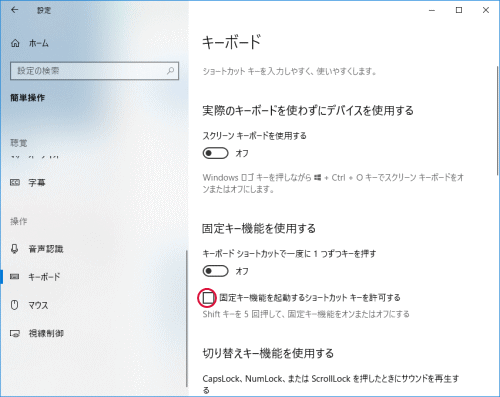The image size is (500, 397).
Task: Toggle the 固定キー機能 sticky keys switch
Action: click(x=215, y=271)
